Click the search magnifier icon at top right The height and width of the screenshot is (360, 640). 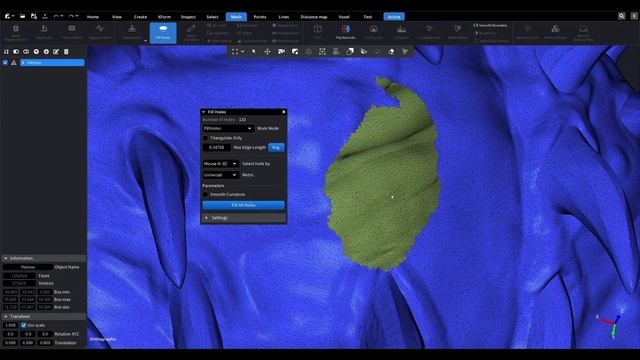point(621,16)
